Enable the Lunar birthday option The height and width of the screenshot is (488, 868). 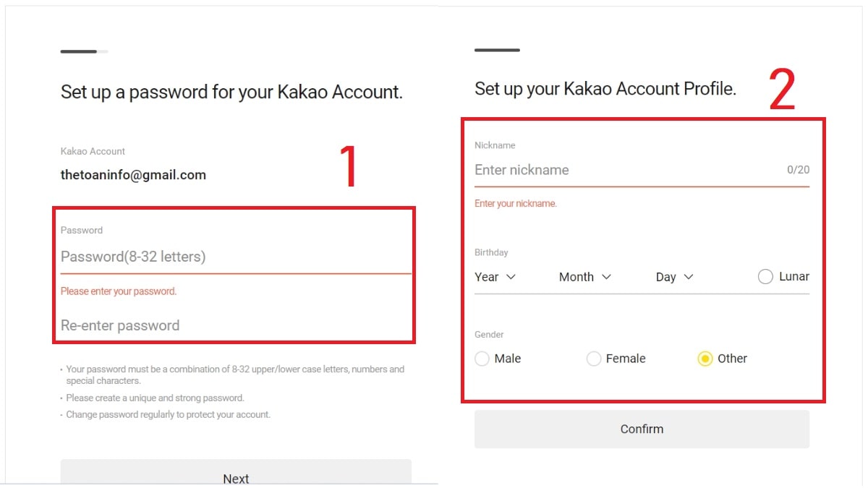(765, 277)
